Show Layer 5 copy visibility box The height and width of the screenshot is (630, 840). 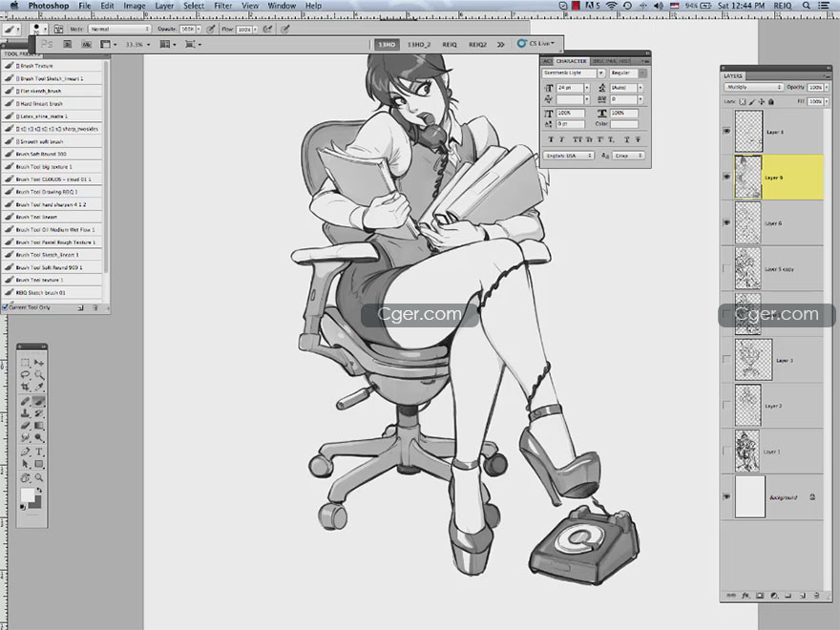pyautogui.click(x=726, y=268)
